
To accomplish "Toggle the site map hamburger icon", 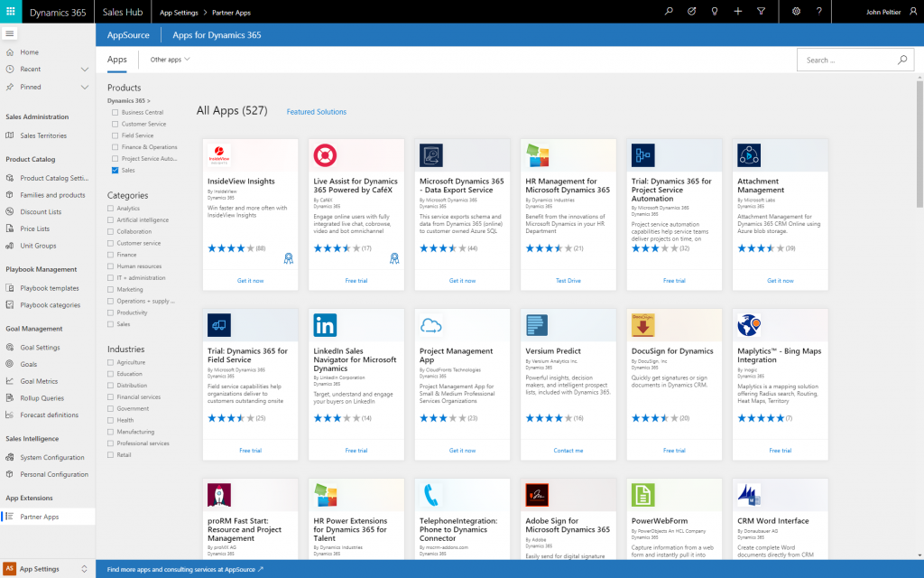I will point(10,34).
